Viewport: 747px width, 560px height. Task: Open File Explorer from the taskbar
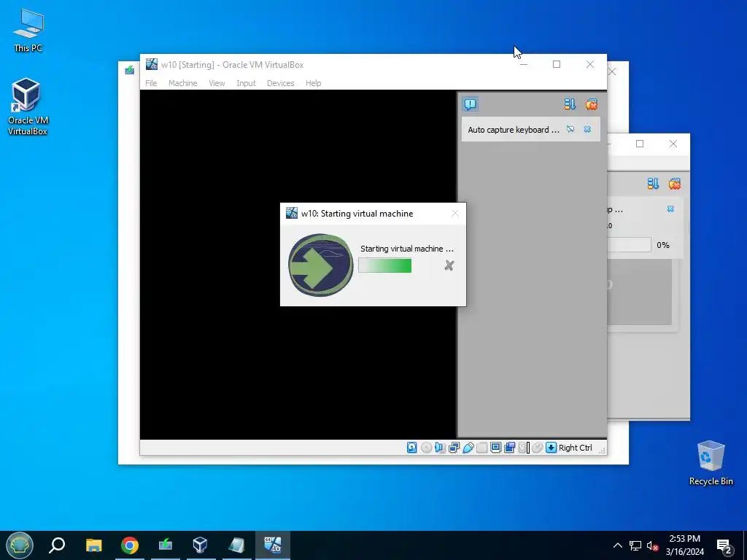94,545
